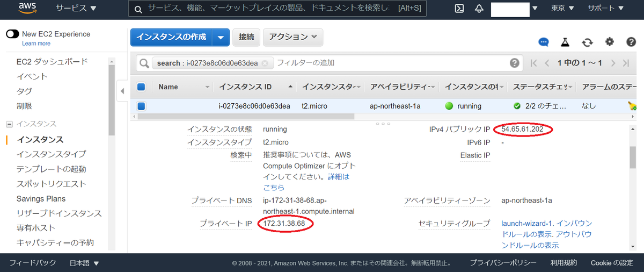
Task: Click the AWS top search input field
Action: click(x=277, y=9)
